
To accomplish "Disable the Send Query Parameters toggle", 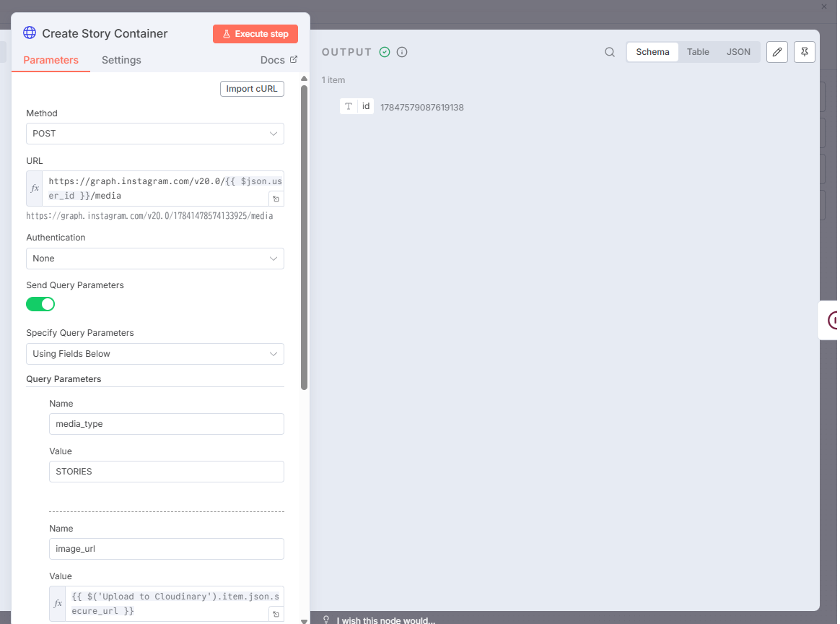I will [x=40, y=304].
